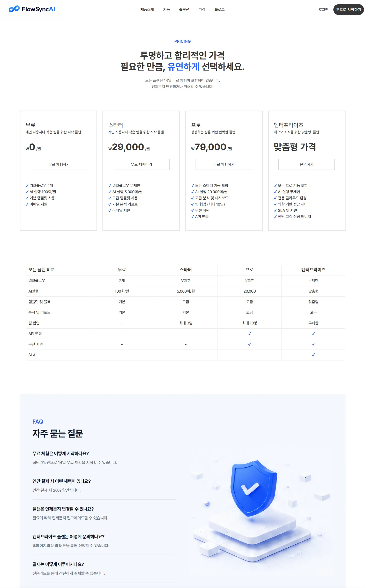Click FAQ question 연간 결제 시 어떤 혜택이 있나요?

[62, 481]
